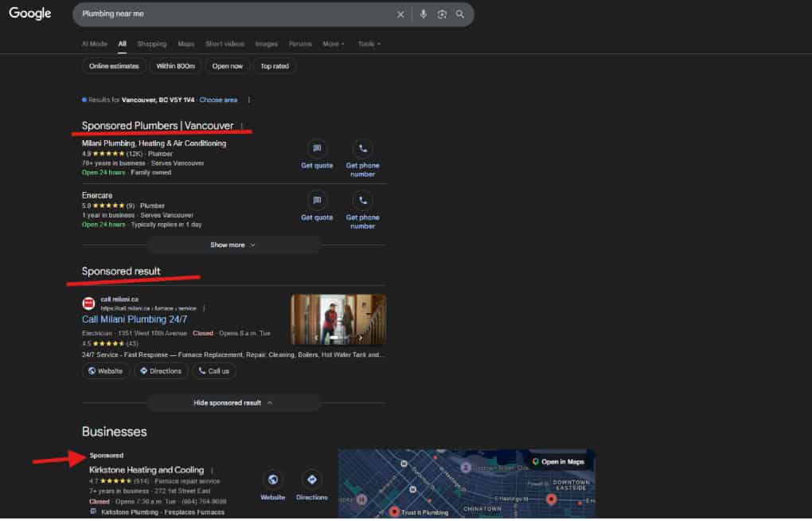Viewport: 812px width, 521px height.
Task: Collapse the Hide sponsored result section
Action: pos(231,402)
